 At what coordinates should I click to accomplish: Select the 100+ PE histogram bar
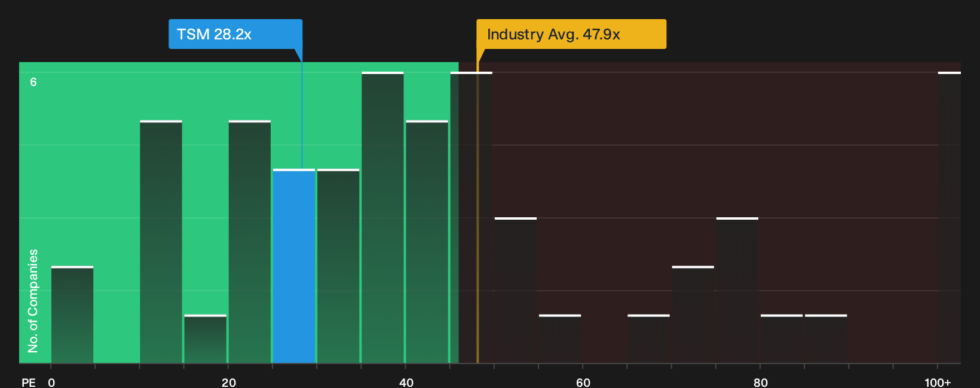tap(950, 217)
